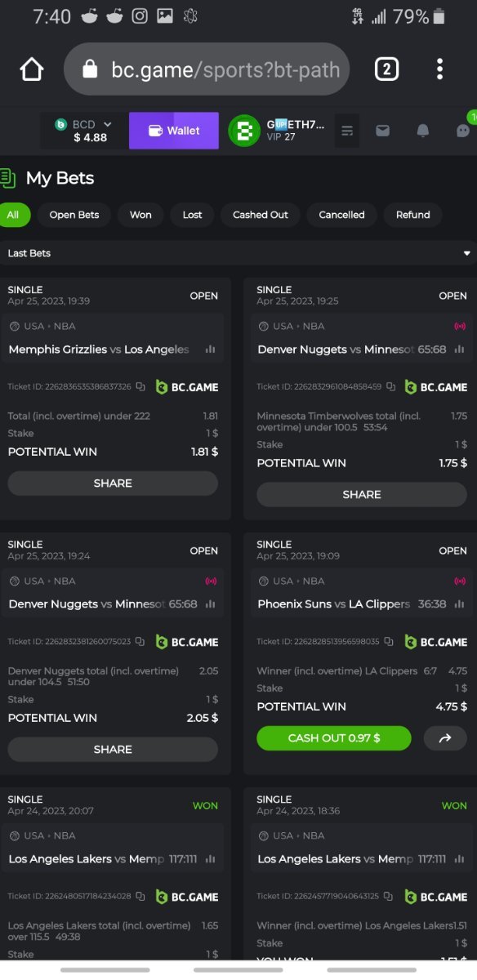477x980 pixels.
Task: Click the Wallet button
Action: (x=174, y=131)
